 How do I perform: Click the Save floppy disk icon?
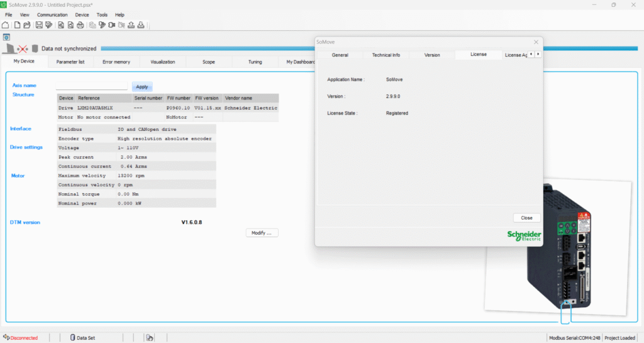(x=39, y=25)
